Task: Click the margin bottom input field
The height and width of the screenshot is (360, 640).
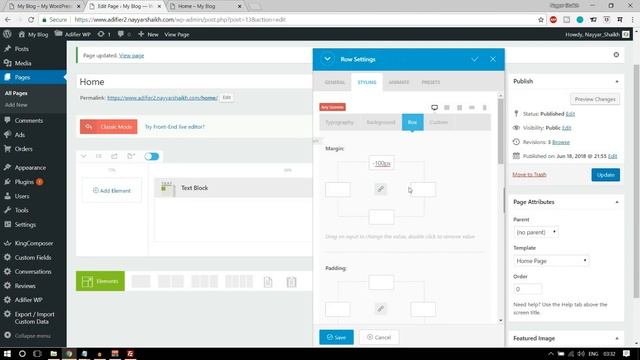Action: [x=381, y=217]
